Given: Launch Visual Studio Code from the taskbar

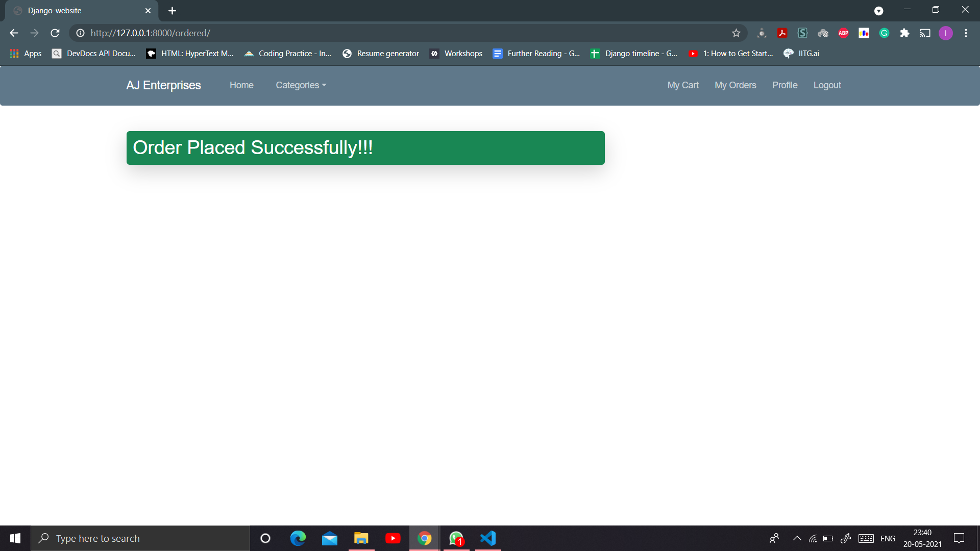Looking at the screenshot, I should [487, 538].
